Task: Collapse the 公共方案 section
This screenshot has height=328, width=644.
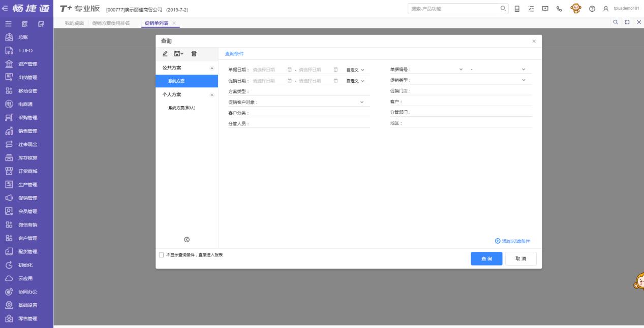Action: point(212,68)
